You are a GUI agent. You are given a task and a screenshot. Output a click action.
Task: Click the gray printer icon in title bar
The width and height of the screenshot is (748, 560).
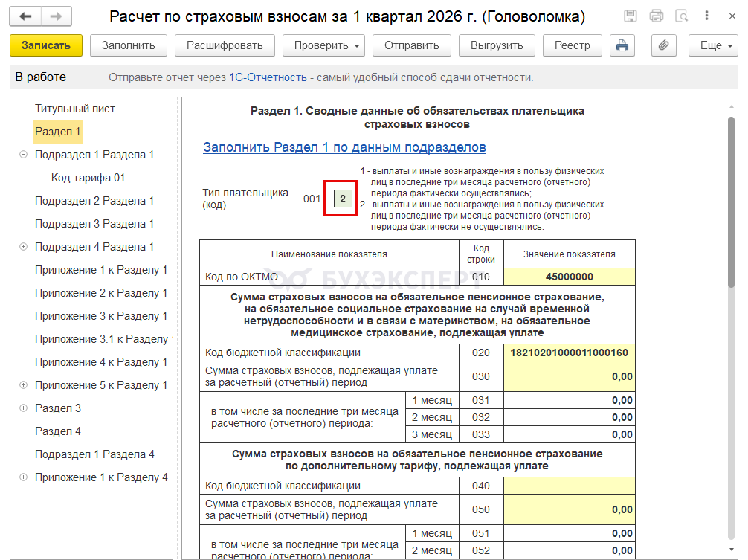click(x=656, y=16)
